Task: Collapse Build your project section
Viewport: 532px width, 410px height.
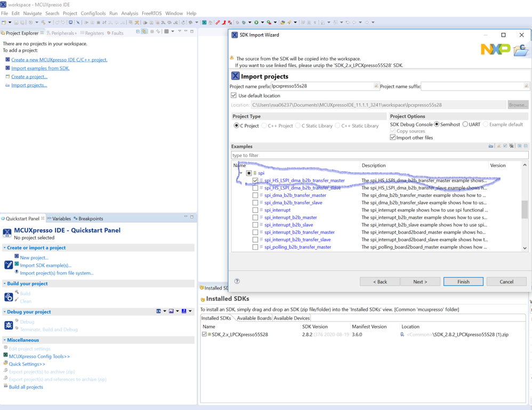Action: tap(4, 284)
